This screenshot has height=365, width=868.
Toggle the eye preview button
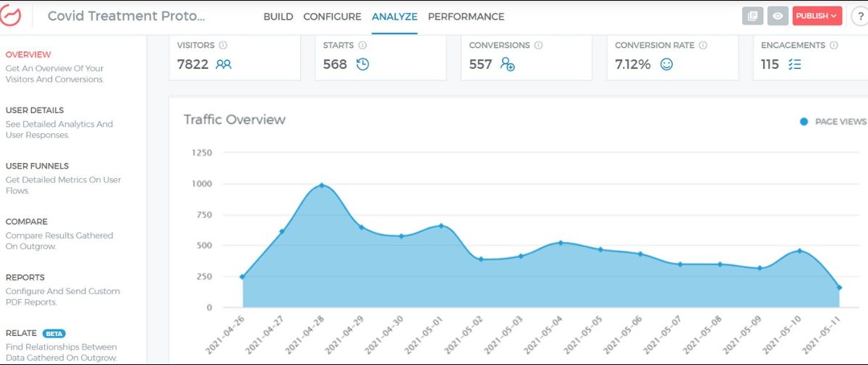[778, 16]
